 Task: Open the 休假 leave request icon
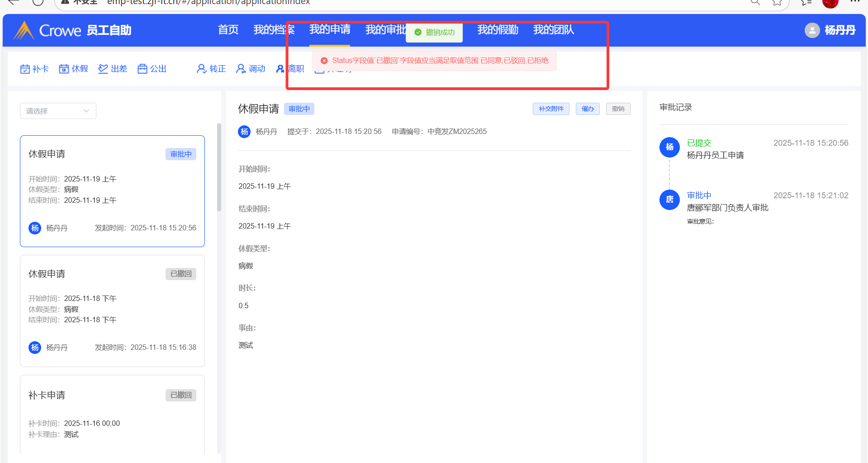click(x=74, y=69)
